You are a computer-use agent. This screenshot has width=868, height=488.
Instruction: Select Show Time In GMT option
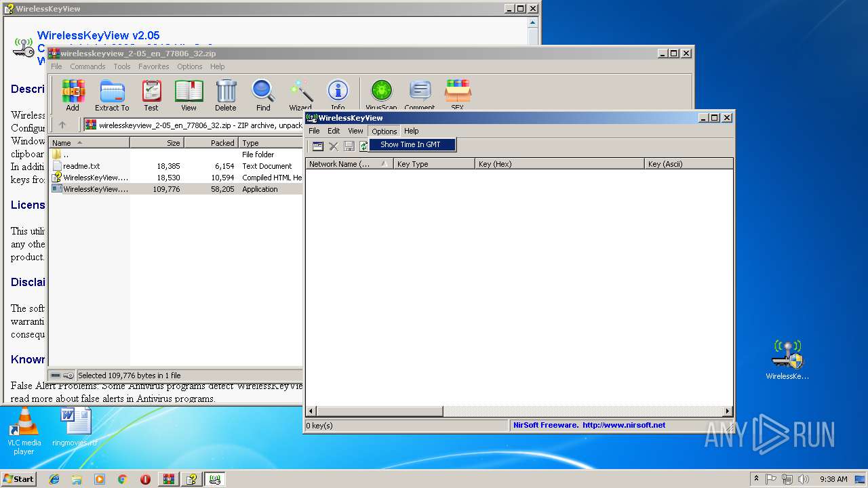tap(412, 144)
